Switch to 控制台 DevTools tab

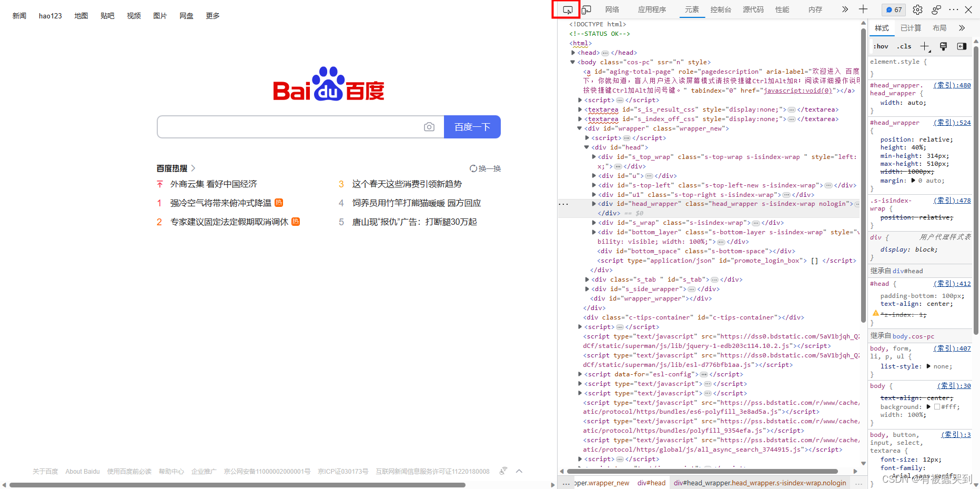click(x=721, y=9)
